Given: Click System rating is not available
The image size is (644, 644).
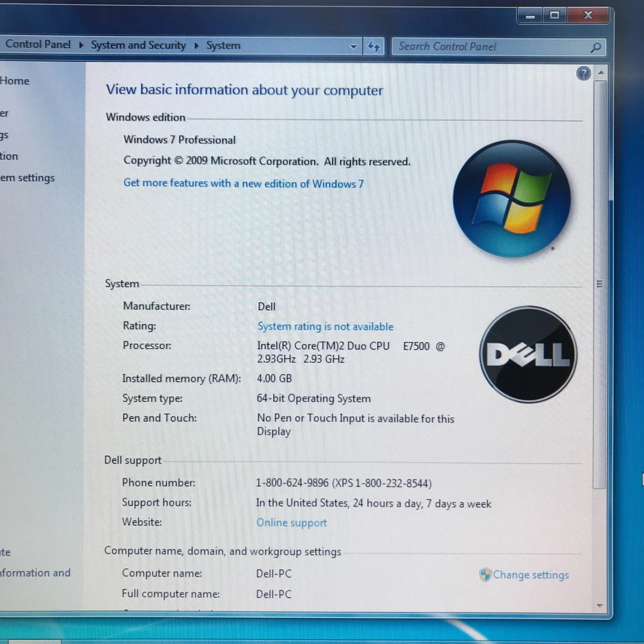Looking at the screenshot, I should (325, 327).
